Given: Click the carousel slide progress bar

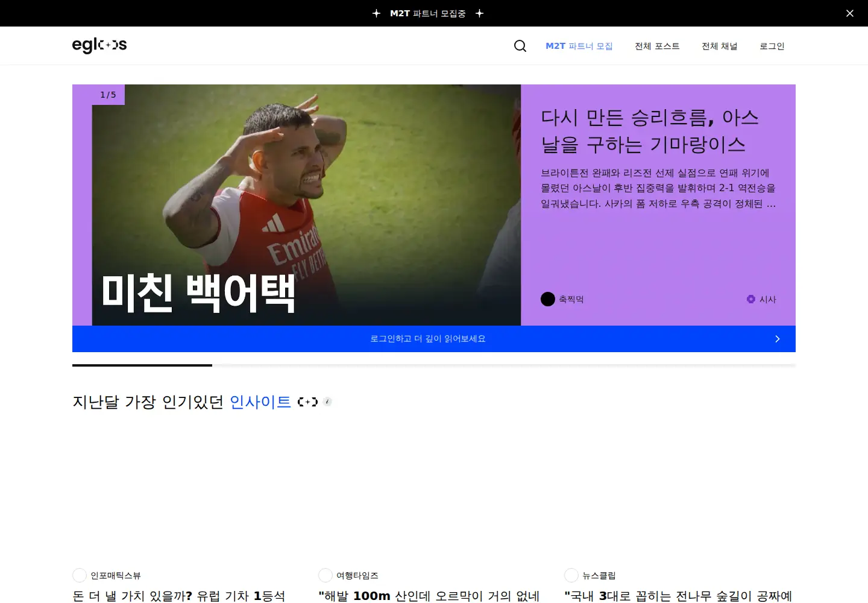Looking at the screenshot, I should click(x=434, y=365).
